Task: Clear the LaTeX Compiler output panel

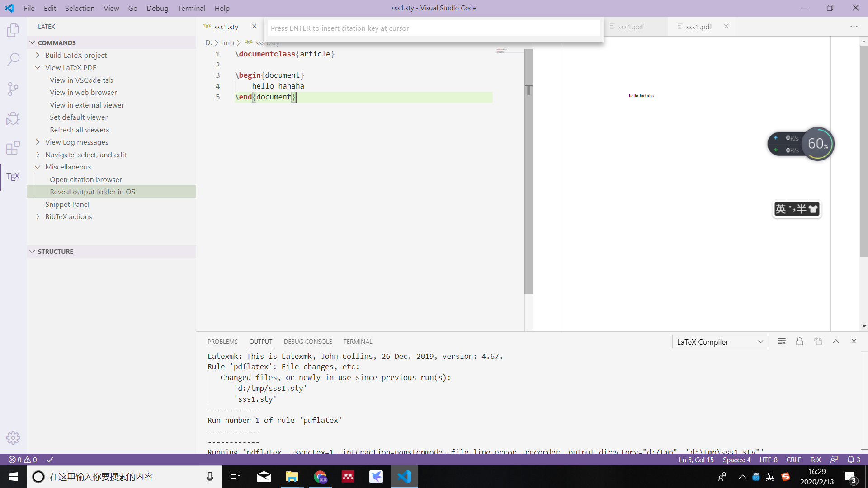Action: 782,341
